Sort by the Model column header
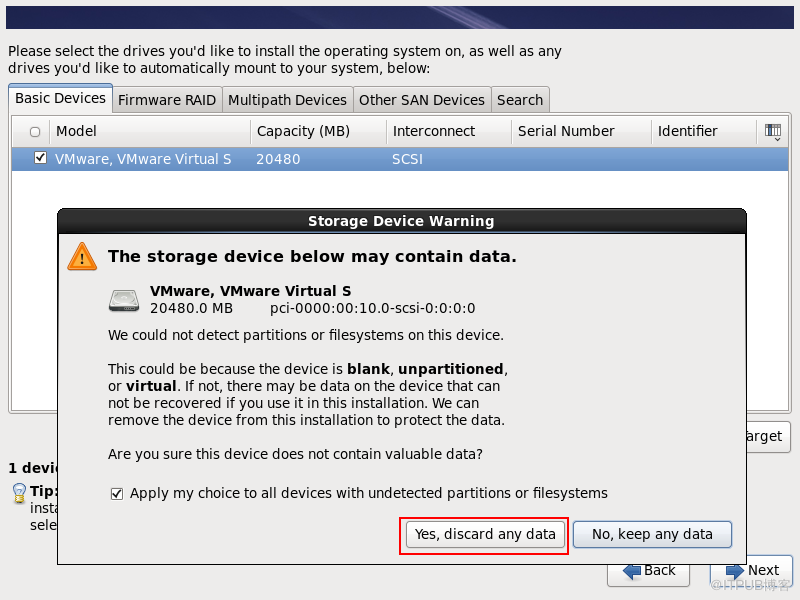 (x=150, y=131)
